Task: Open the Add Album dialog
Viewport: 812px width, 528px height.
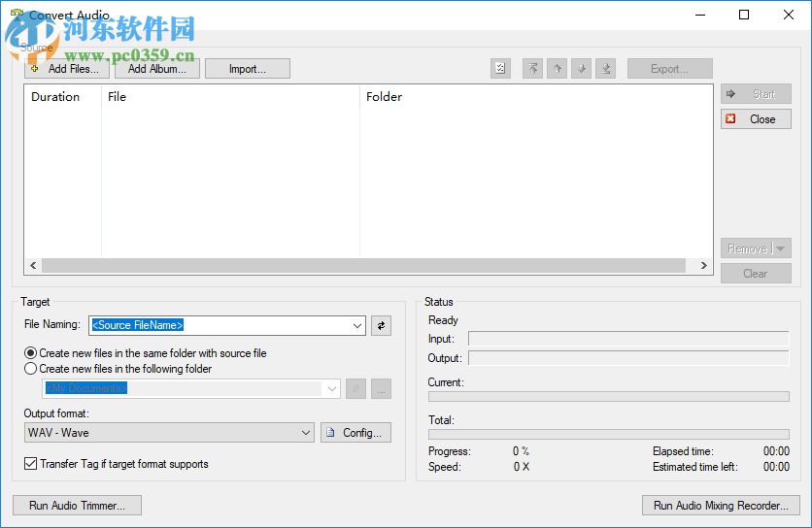Action: point(157,69)
